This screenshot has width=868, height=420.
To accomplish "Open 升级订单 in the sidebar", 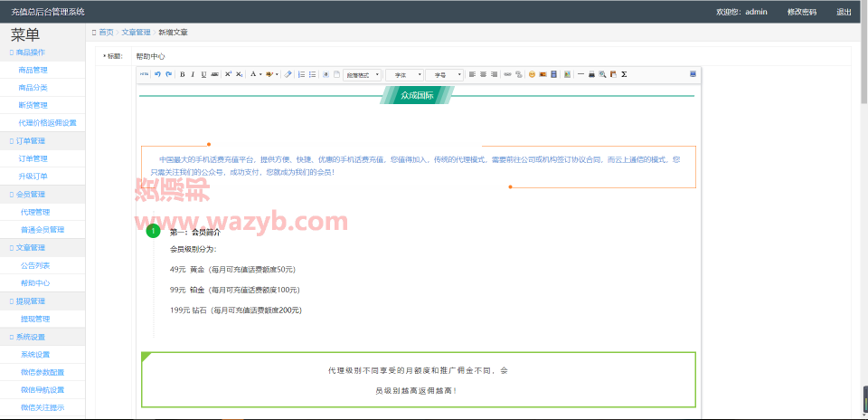I will tap(33, 177).
